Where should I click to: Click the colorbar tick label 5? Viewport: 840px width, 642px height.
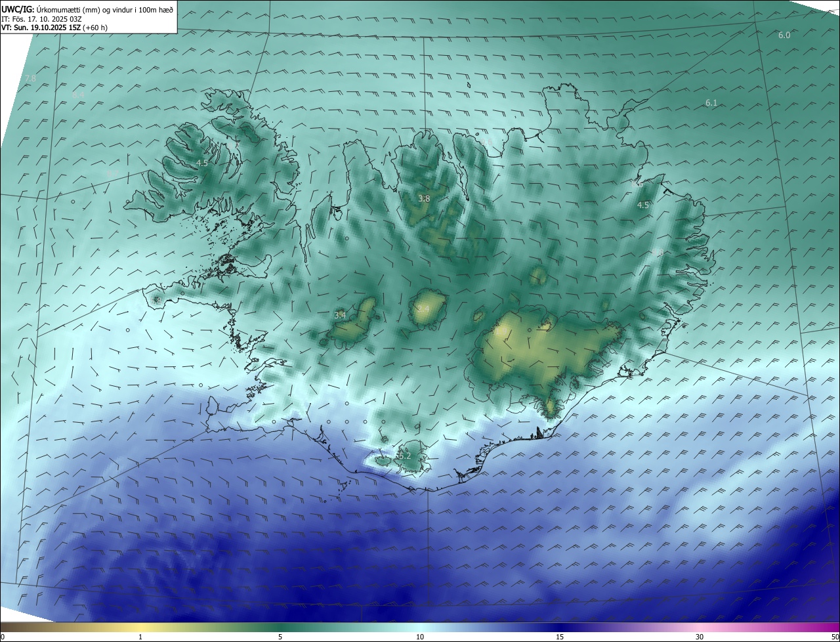pyautogui.click(x=280, y=637)
